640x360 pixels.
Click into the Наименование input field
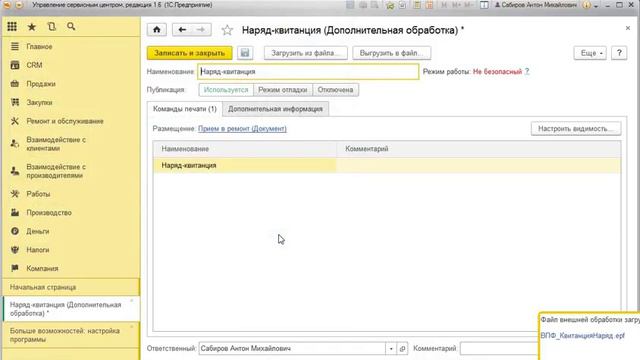(308, 71)
